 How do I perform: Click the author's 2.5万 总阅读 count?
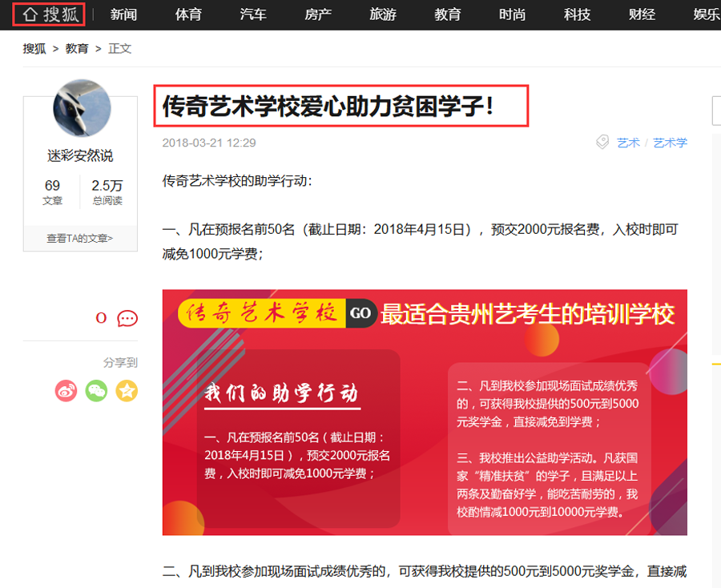coord(107,191)
